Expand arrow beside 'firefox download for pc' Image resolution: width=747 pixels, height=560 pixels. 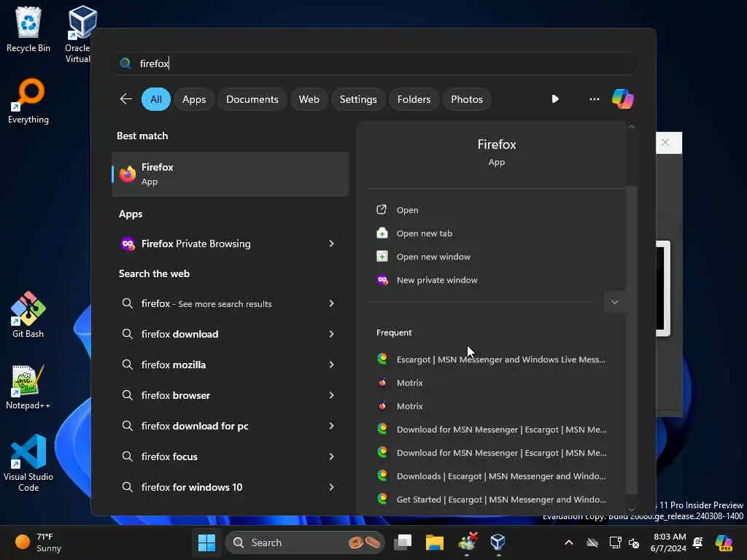pyautogui.click(x=331, y=426)
